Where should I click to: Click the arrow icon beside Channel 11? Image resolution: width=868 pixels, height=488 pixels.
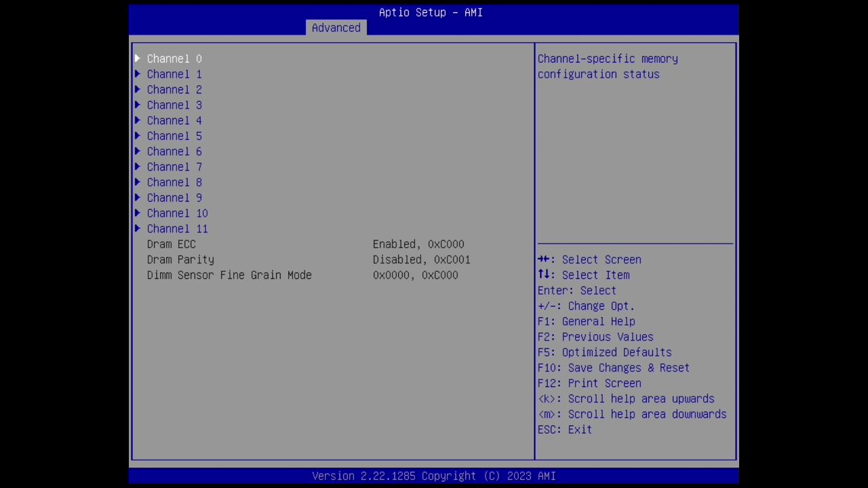tap(138, 228)
